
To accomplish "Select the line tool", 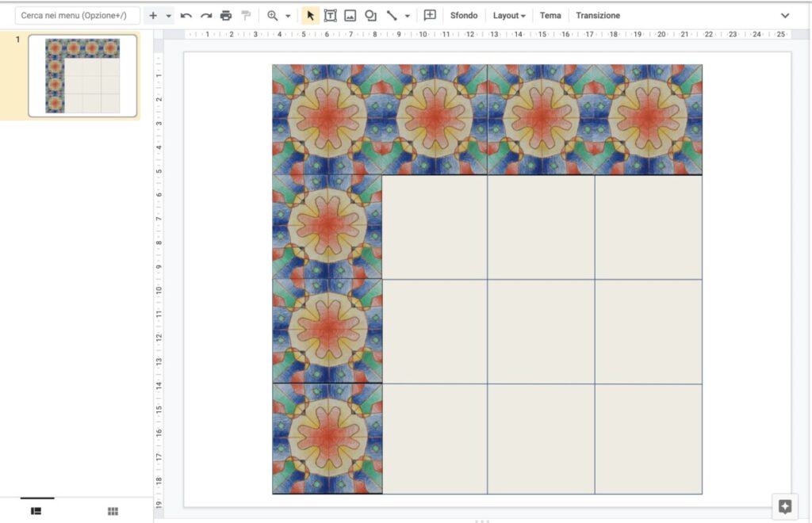I will point(392,16).
